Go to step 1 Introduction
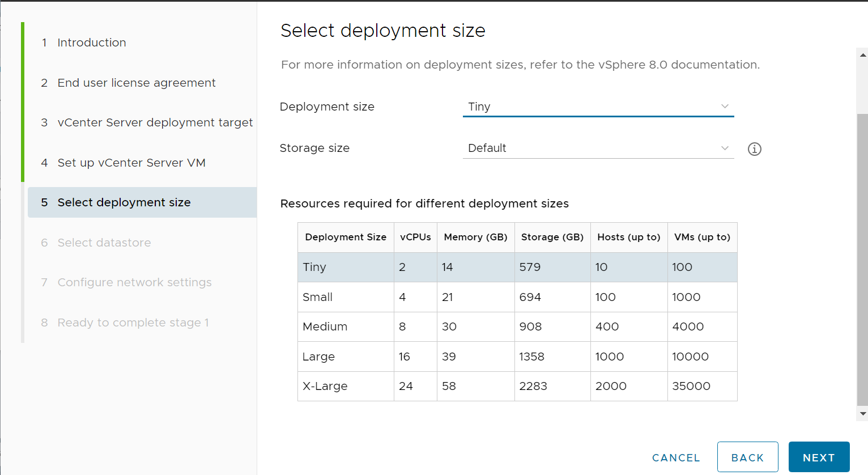868x475 pixels. [91, 43]
